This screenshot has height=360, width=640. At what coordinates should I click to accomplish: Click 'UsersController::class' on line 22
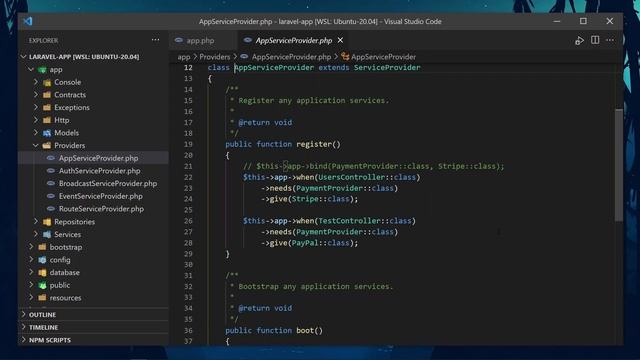(367, 177)
